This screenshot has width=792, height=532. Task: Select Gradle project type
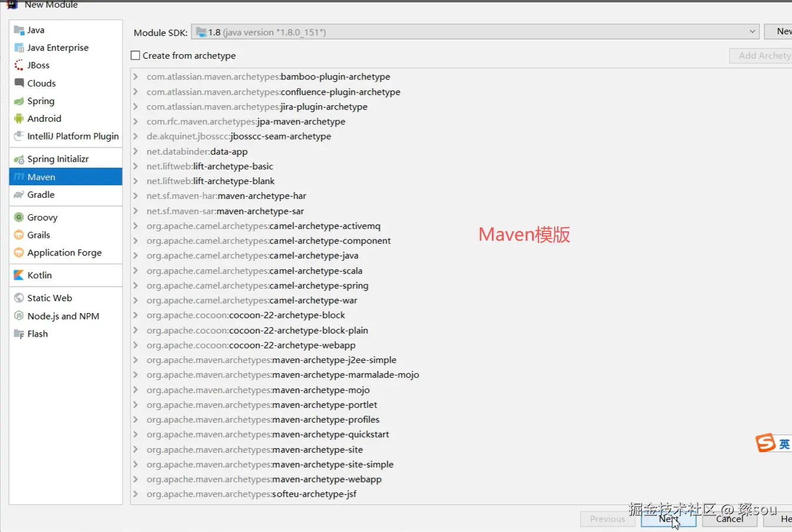pos(66,194)
